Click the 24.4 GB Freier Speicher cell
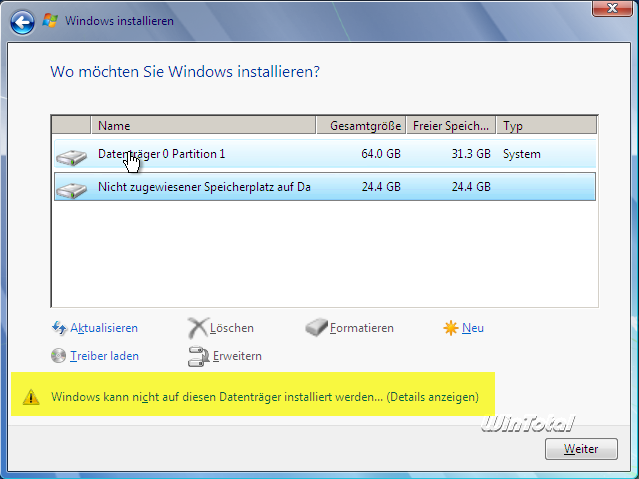Screen dimensions: 639x479 (x=471, y=187)
